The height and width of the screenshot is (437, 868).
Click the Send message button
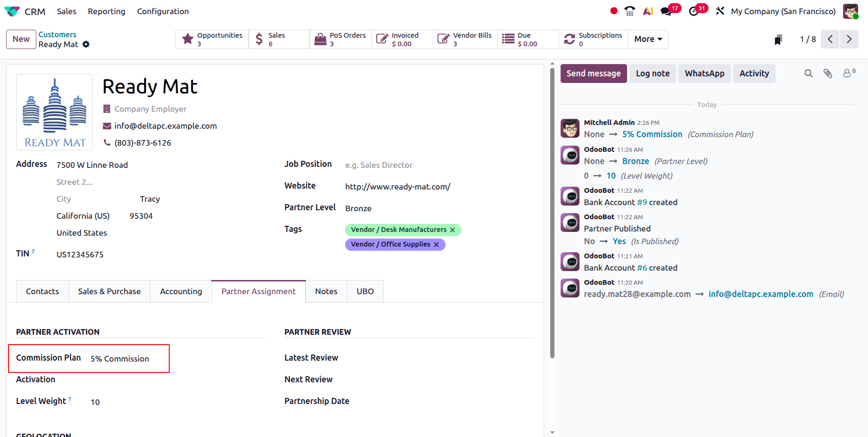pos(594,74)
